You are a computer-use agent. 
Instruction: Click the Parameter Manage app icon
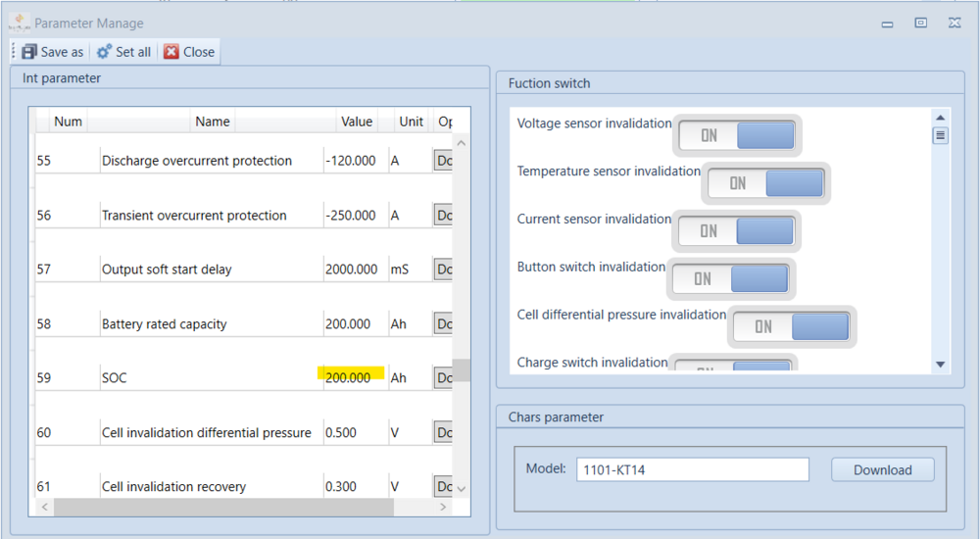point(19,22)
